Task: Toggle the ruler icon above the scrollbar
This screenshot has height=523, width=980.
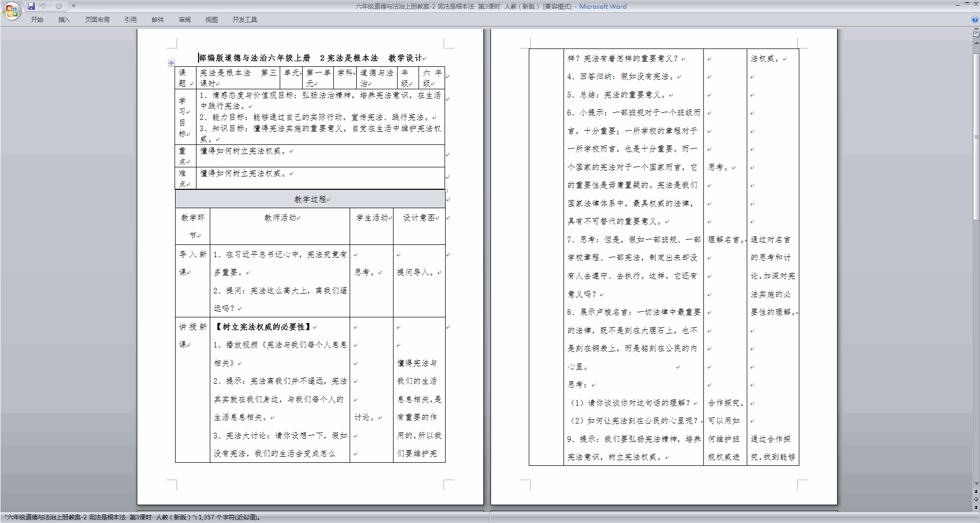Action: click(x=976, y=35)
